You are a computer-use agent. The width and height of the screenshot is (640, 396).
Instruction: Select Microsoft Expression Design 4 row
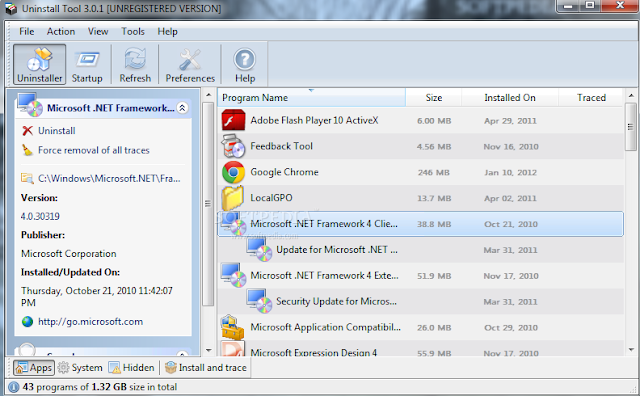[420, 349]
